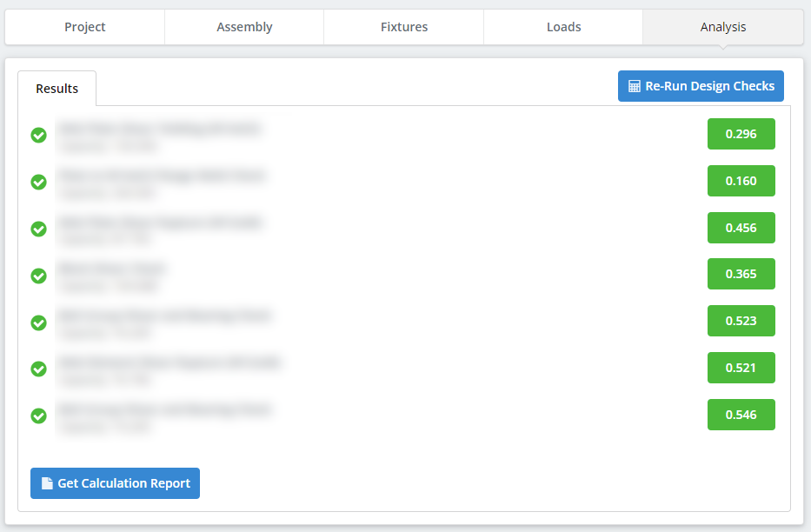Screen dimensions: 811x532
Task: Select the Results sub-tab
Action: pos(57,89)
